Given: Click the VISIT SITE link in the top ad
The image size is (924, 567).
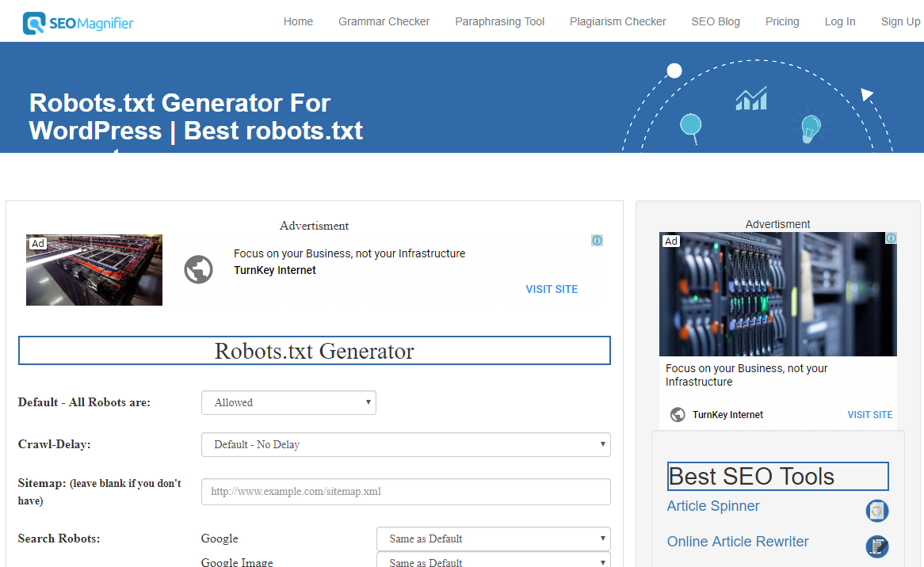Looking at the screenshot, I should click(x=552, y=288).
